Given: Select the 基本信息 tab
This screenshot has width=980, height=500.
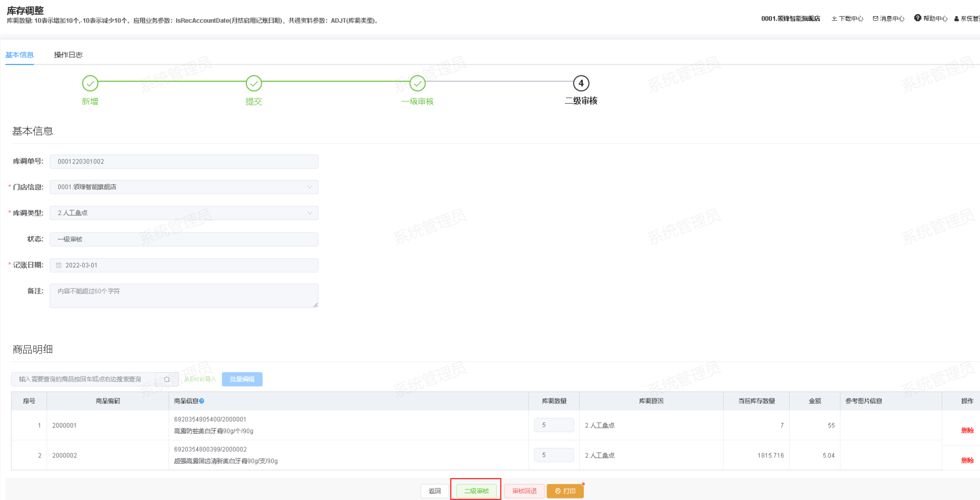Looking at the screenshot, I should pos(20,55).
